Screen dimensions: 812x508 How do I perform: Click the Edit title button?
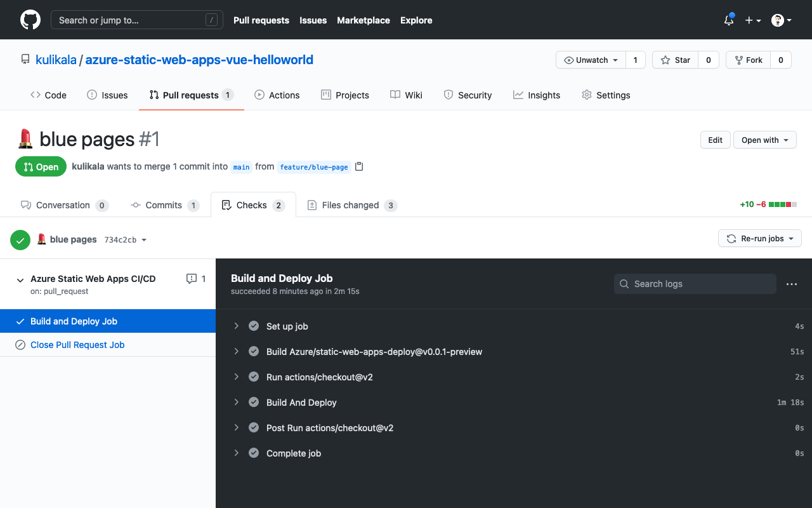715,140
